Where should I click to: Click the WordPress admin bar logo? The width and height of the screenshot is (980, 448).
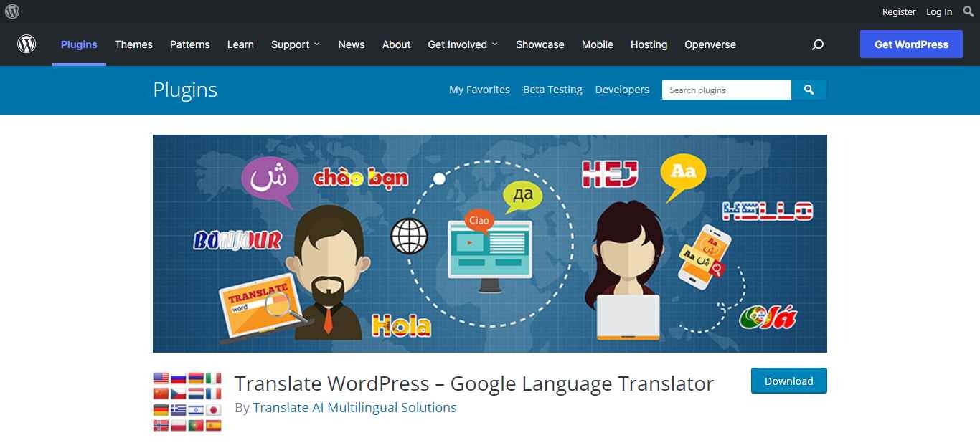pyautogui.click(x=12, y=11)
